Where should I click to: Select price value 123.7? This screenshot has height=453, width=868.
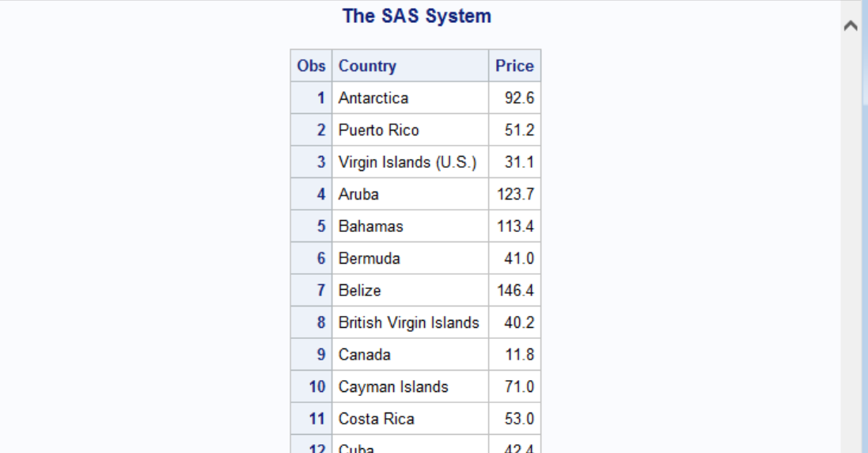[x=515, y=194]
